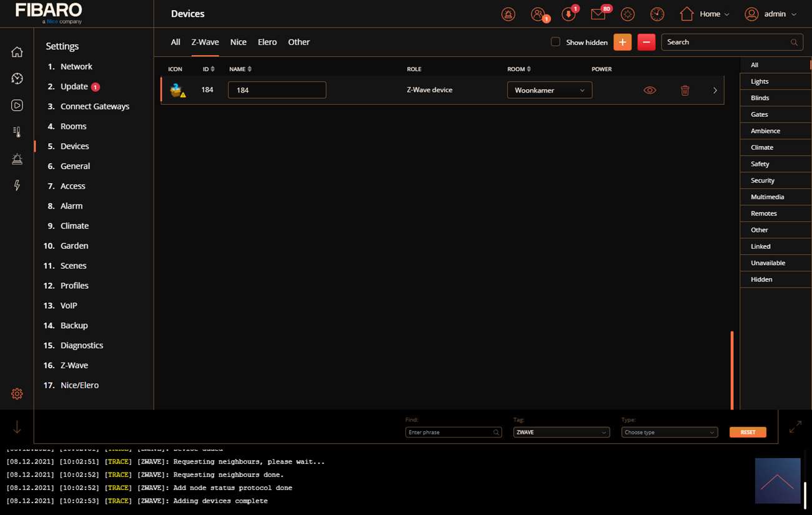Click the orange settings gear icon

(17, 394)
